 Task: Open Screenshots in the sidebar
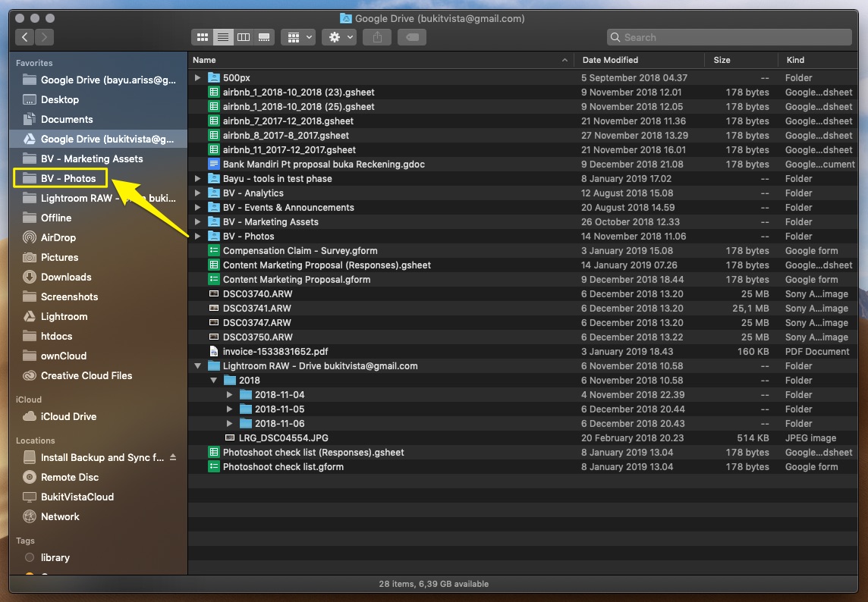click(99, 296)
